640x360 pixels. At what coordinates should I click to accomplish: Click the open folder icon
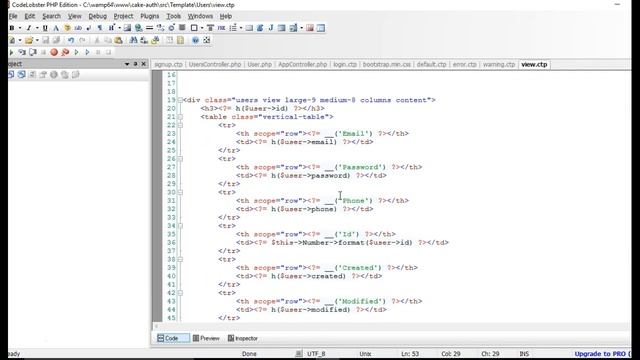point(29,40)
